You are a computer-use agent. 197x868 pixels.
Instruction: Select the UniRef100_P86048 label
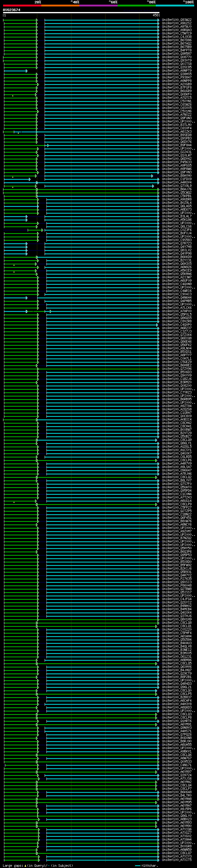[177, 586]
